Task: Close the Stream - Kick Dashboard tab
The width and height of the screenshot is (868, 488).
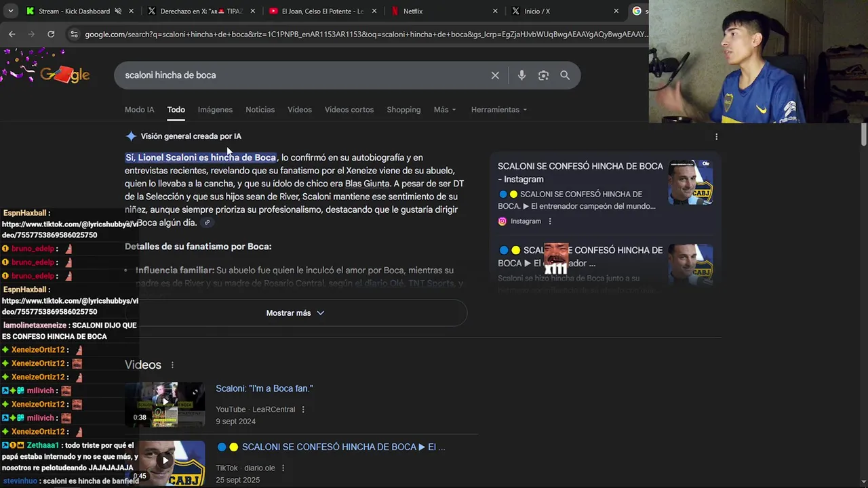Action: [132, 11]
